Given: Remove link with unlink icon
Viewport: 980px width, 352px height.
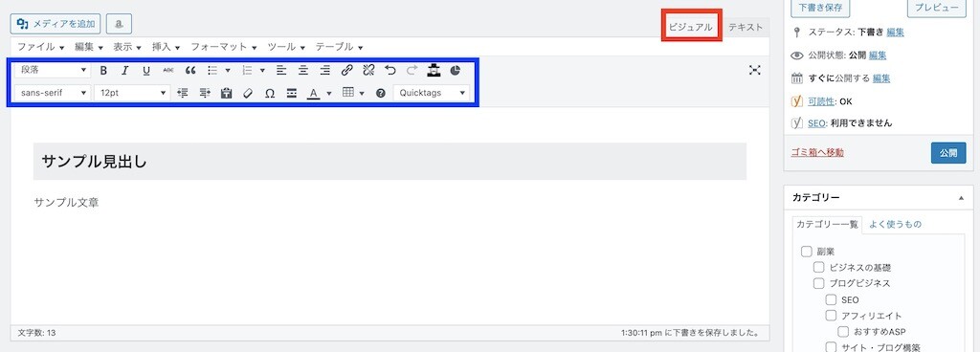Looking at the screenshot, I should coord(368,71).
